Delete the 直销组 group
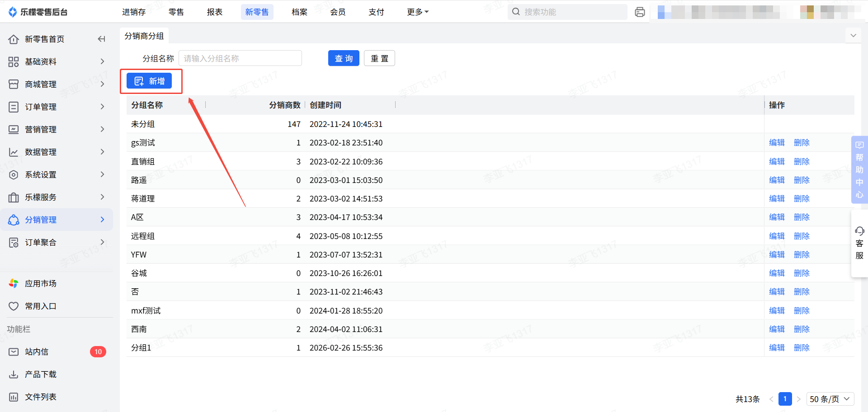The image size is (868, 412). coord(802,162)
